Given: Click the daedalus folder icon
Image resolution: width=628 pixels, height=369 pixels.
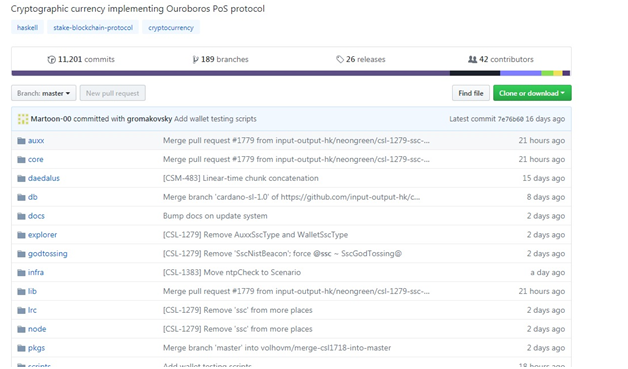Looking at the screenshot, I should pyautogui.click(x=21, y=178).
